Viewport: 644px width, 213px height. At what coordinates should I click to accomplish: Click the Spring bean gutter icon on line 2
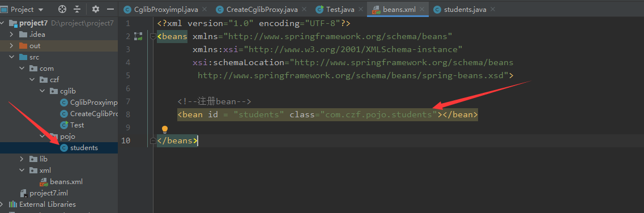coord(138,36)
